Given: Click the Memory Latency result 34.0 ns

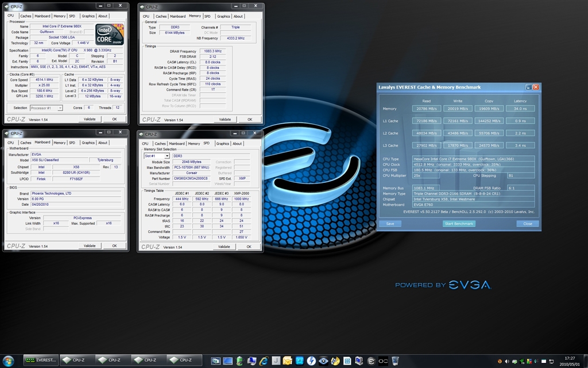Looking at the screenshot, I should 520,109.
